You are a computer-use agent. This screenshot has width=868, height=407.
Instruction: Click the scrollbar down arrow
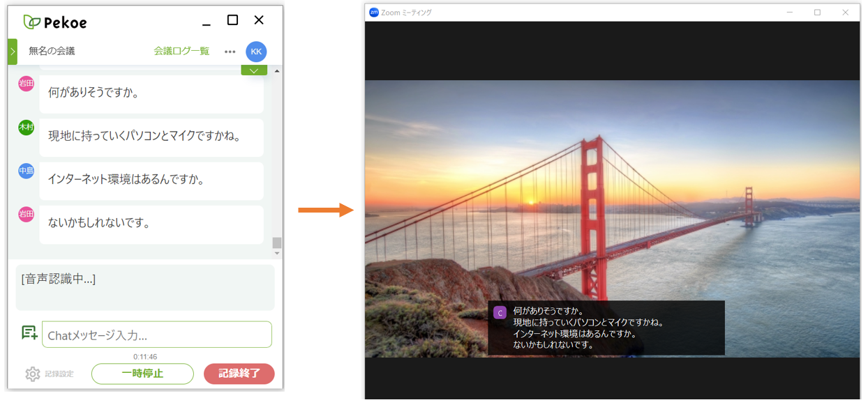tap(277, 254)
